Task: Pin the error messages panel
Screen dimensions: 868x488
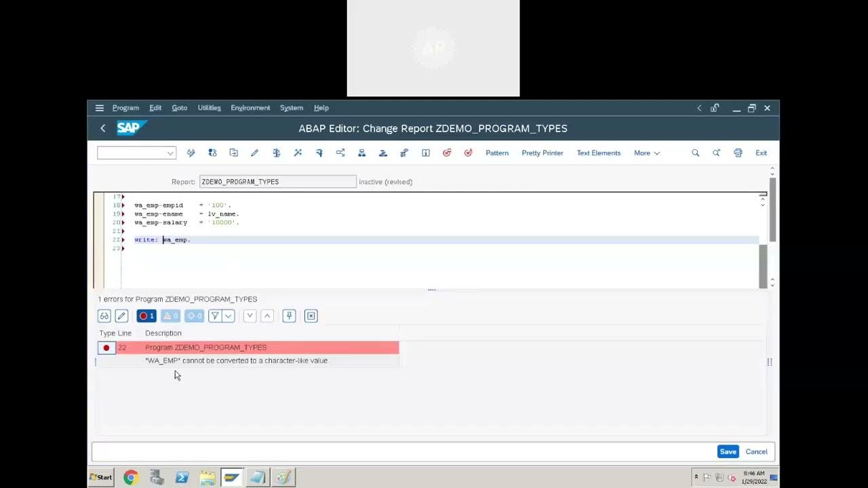Action: [x=290, y=316]
